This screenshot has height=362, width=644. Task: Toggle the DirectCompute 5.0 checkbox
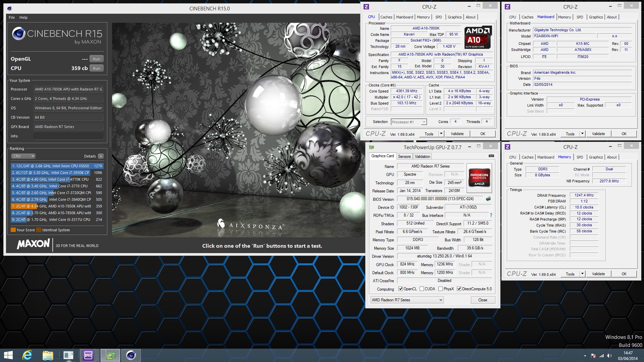[459, 289]
